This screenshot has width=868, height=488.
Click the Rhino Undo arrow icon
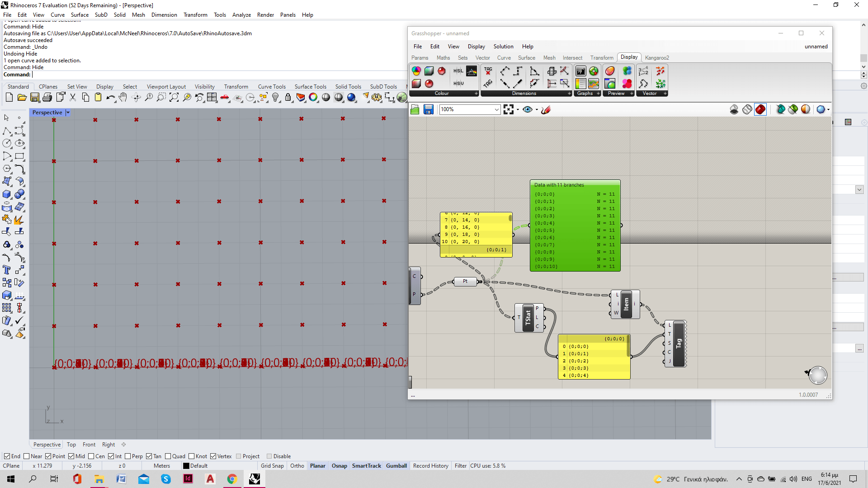pyautogui.click(x=111, y=97)
